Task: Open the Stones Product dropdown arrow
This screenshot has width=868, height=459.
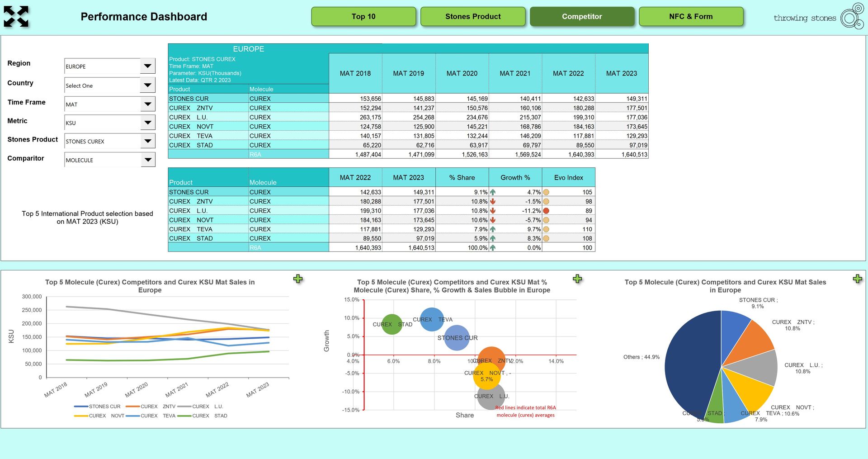Action: (x=147, y=141)
